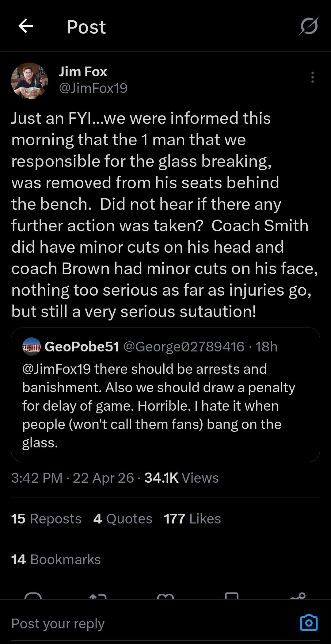The height and width of the screenshot is (644, 331).
Task: Tap the Jim Fox display name
Action: click(83, 72)
